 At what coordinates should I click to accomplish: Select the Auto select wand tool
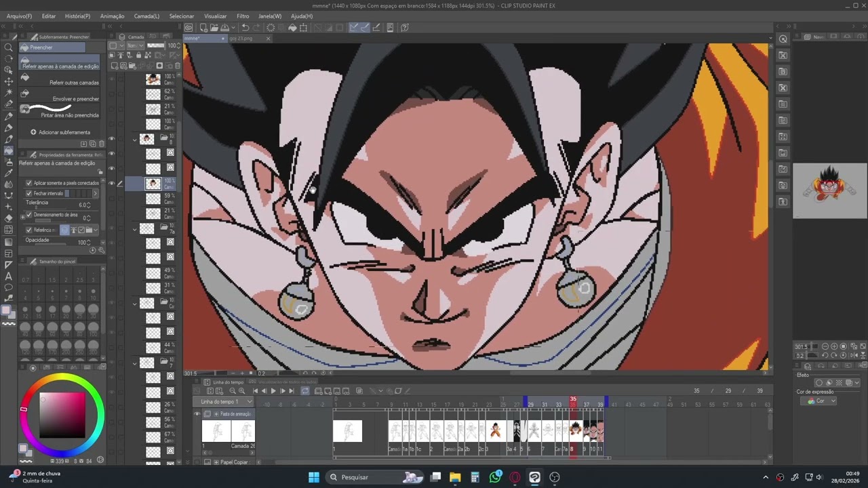[x=8, y=93]
